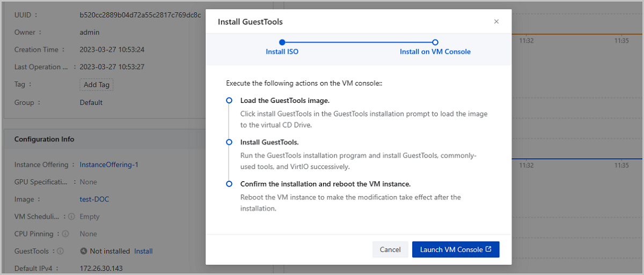The height and width of the screenshot is (275, 644).
Task: Select the Install ISO step label
Action: click(x=282, y=52)
